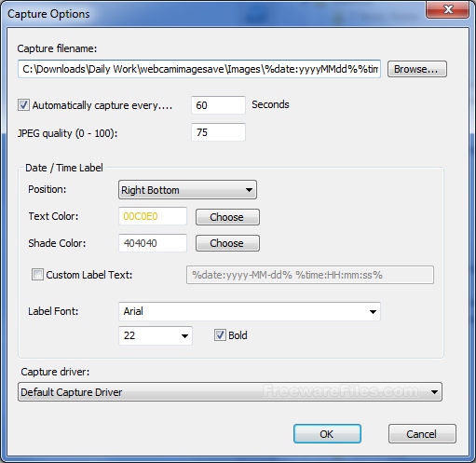The width and height of the screenshot is (476, 463).
Task: Uncheck the Bold checkbox
Action: (220, 335)
